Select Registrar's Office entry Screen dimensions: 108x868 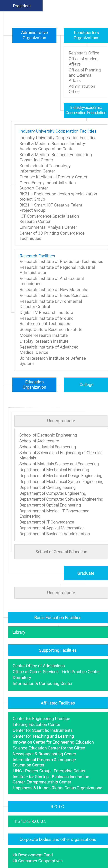point(84,53)
